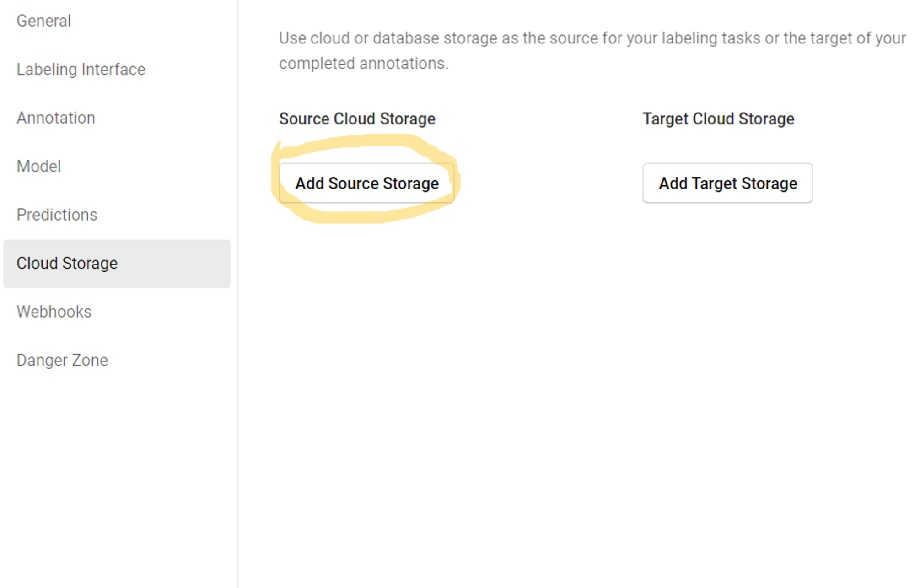Click the Add Target Storage button

727,183
